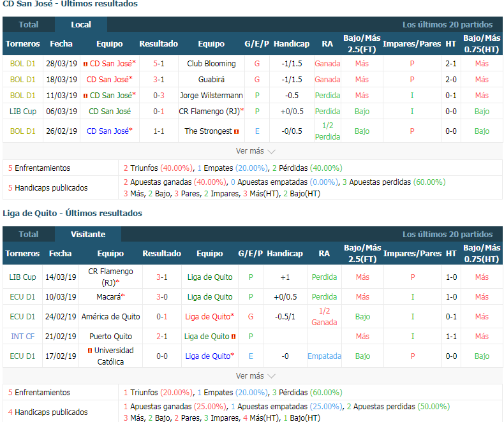The width and height of the screenshot is (504, 422).
Task: Click half-time score 1-1 in Puerto Quito row
Action: point(451,336)
